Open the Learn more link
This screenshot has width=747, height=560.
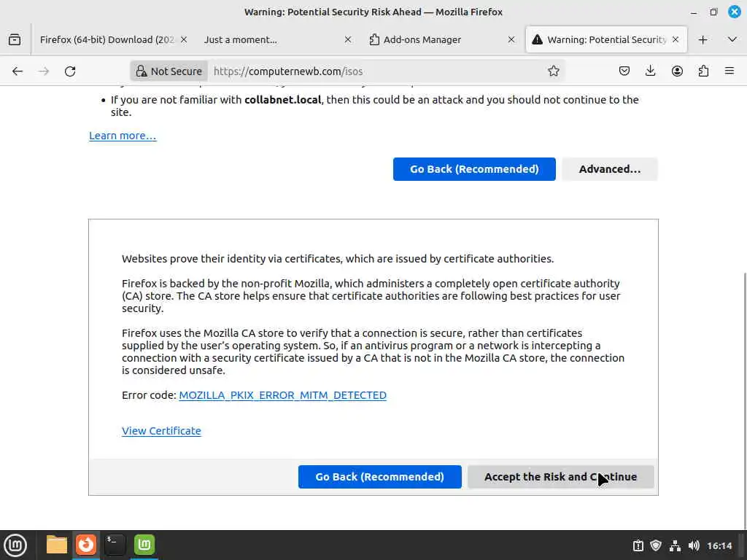click(x=123, y=136)
